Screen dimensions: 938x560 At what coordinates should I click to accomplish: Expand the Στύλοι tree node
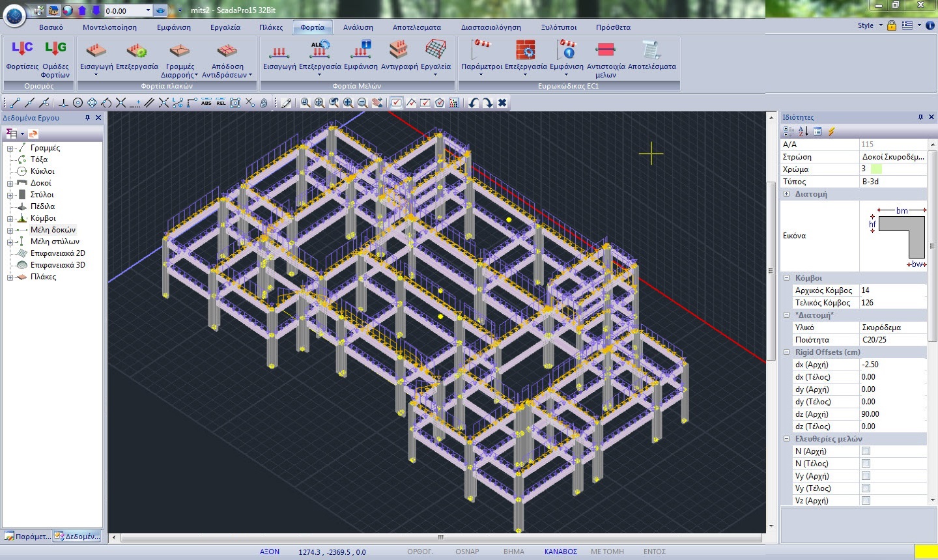[10, 195]
